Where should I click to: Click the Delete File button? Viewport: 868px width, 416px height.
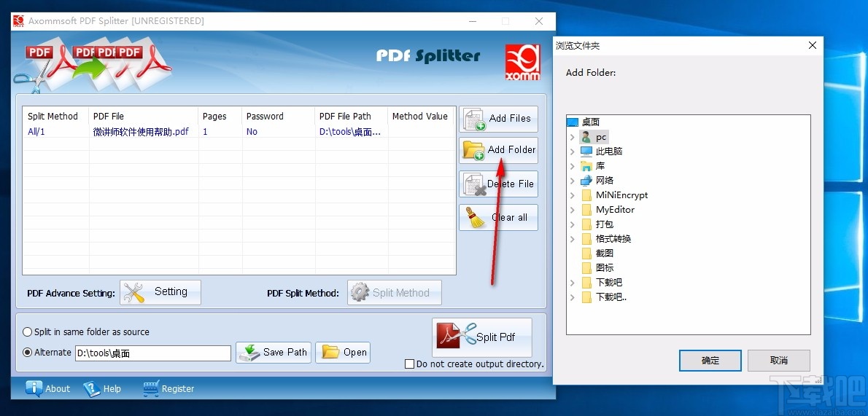[498, 184]
